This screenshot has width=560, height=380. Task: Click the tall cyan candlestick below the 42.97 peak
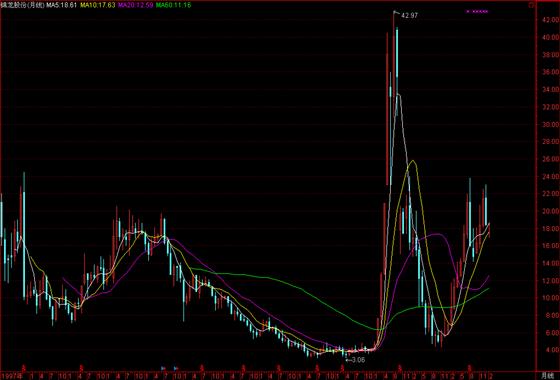pos(397,71)
